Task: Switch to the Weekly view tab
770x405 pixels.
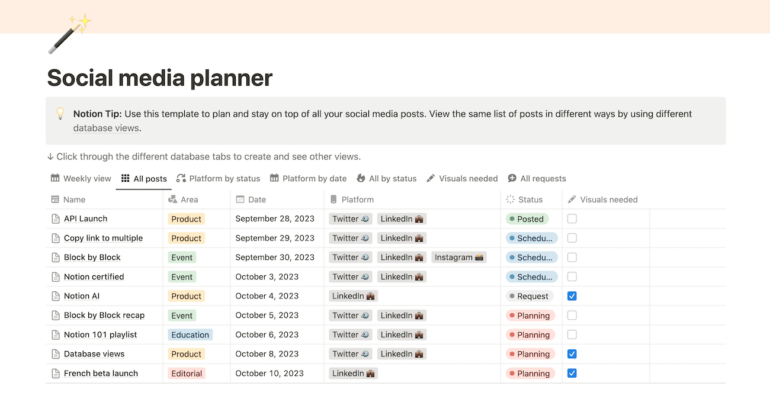Action: [x=81, y=178]
